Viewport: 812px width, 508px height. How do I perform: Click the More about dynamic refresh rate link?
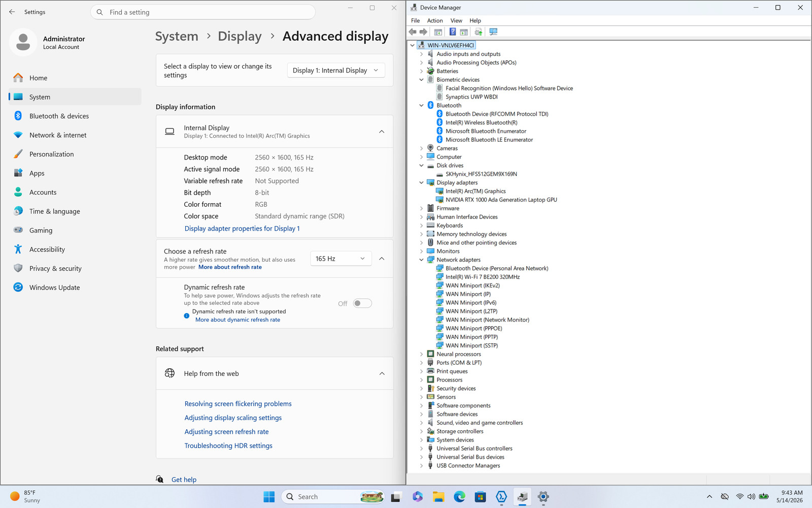pyautogui.click(x=238, y=320)
